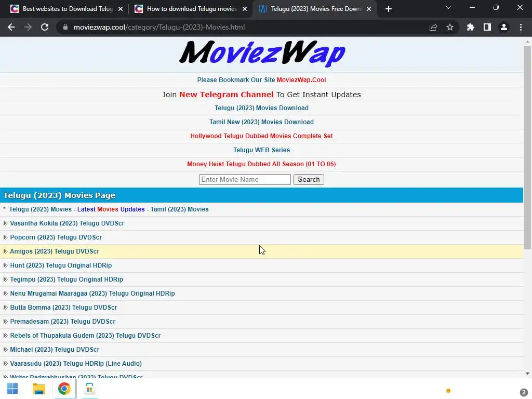Open 'Vaarasudu (2023) Telugu HDRip (Line Audio)'

[x=76, y=364]
